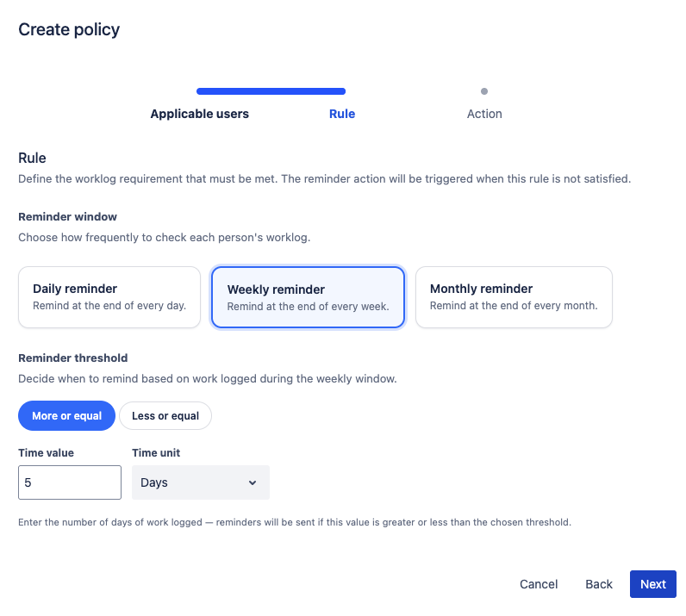
Task: Click the Reminder threshold heading
Action: tap(72, 358)
